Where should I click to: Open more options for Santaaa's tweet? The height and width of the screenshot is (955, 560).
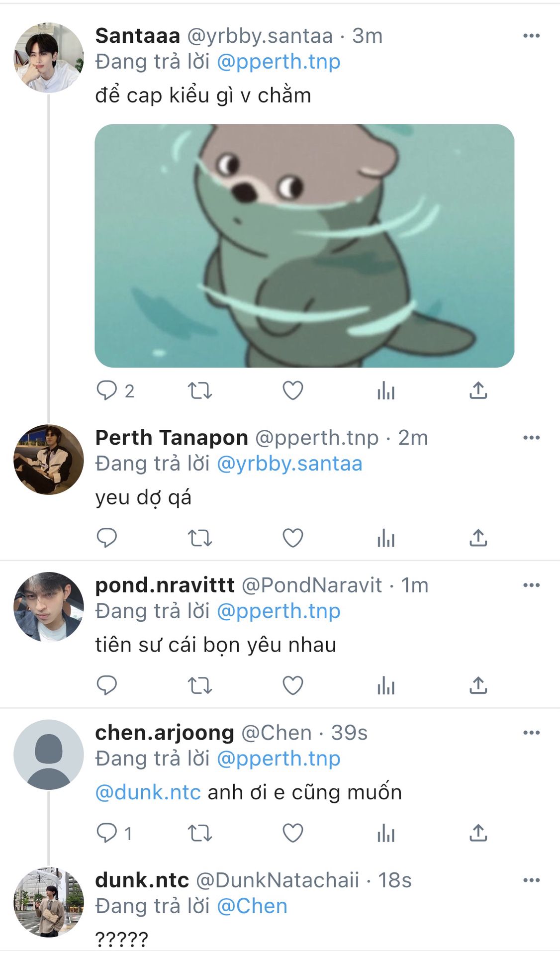(531, 36)
